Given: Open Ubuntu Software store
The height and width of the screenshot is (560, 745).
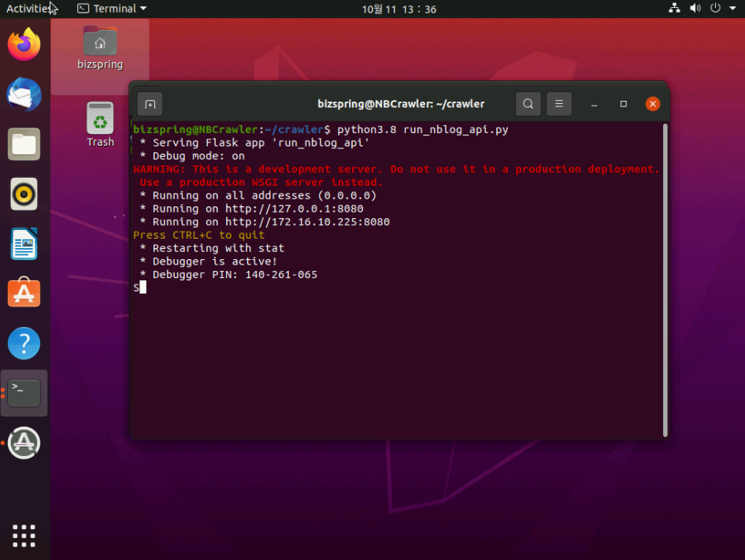Looking at the screenshot, I should [24, 293].
